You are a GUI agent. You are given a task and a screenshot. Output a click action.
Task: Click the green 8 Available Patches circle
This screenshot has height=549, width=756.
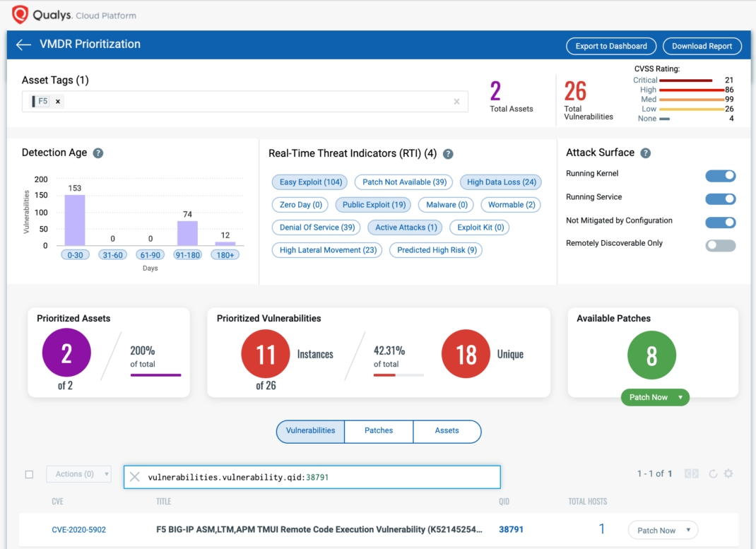[x=652, y=355]
